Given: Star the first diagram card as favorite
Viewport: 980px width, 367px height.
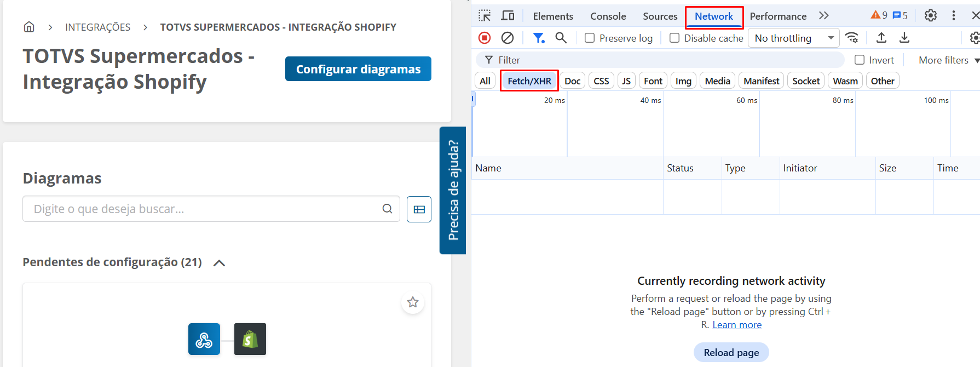Looking at the screenshot, I should [x=413, y=302].
